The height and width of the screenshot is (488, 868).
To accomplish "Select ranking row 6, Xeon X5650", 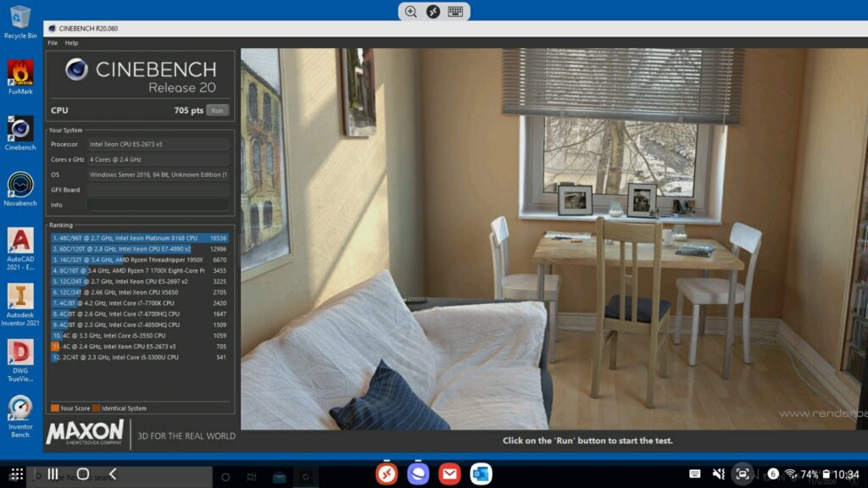I will click(x=140, y=292).
